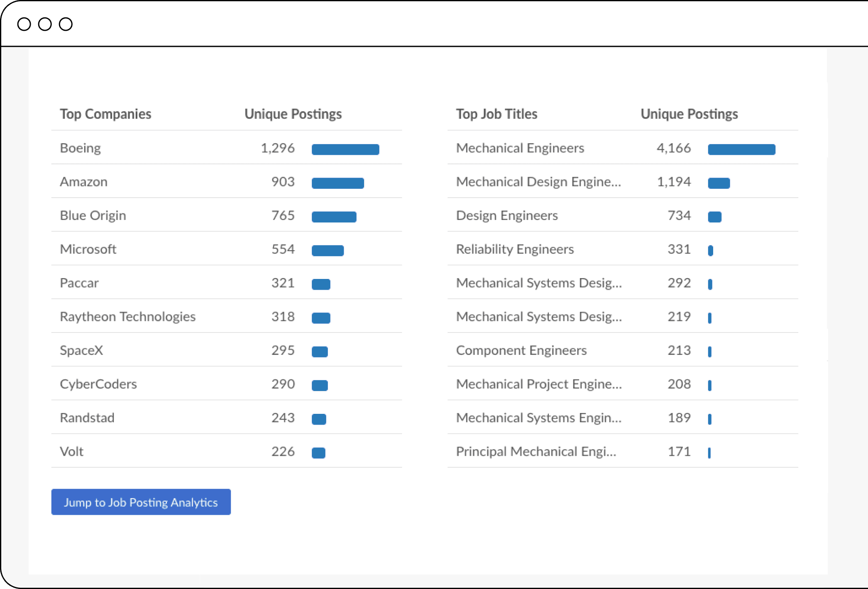Viewport: 868px width, 589px height.
Task: Click the Principal Mechanical Engi... job title
Action: 536,452
